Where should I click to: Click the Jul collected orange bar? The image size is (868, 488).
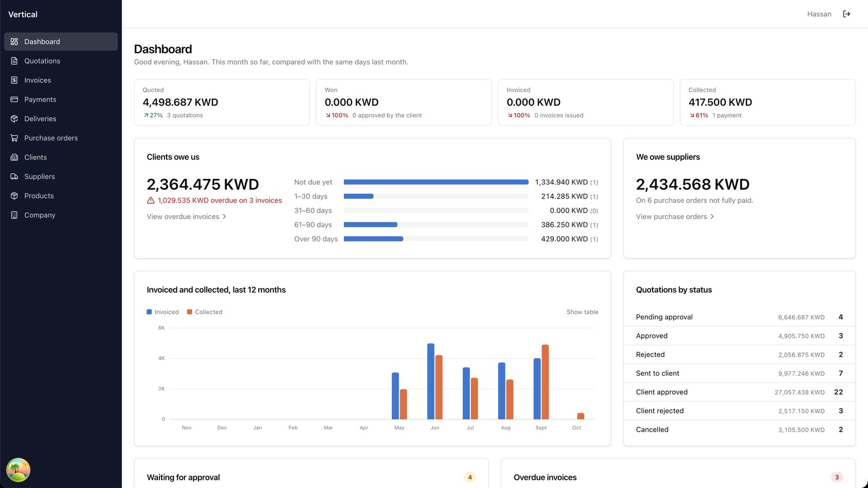click(475, 399)
